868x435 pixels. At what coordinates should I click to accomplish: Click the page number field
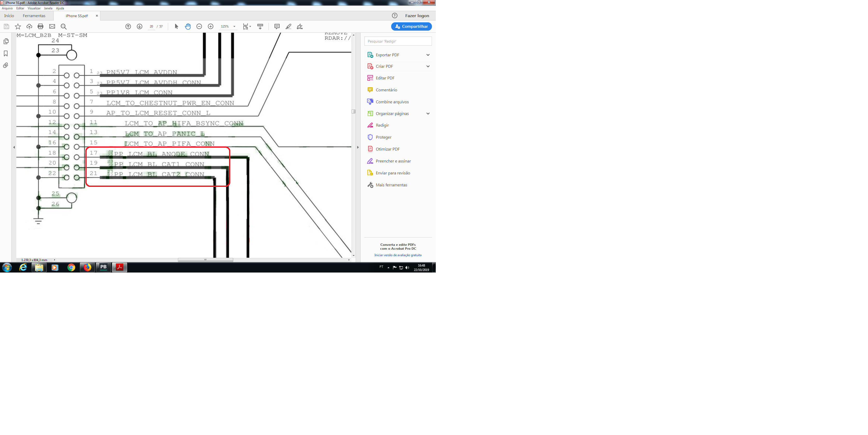[x=151, y=26]
